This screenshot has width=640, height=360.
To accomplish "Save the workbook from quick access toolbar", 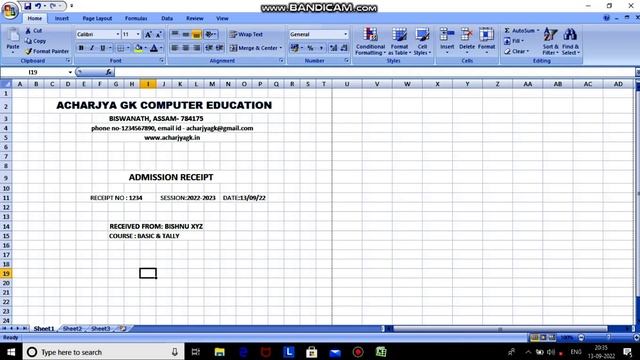I will pyautogui.click(x=27, y=6).
